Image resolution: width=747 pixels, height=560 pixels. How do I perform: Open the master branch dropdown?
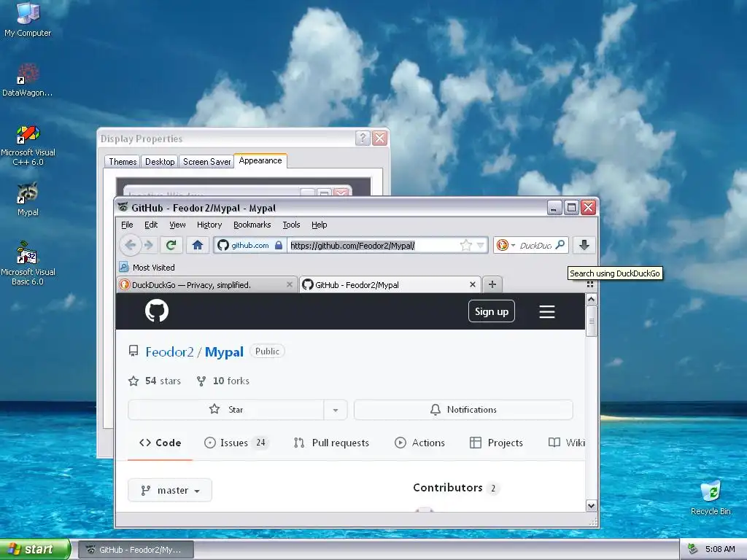tap(170, 491)
